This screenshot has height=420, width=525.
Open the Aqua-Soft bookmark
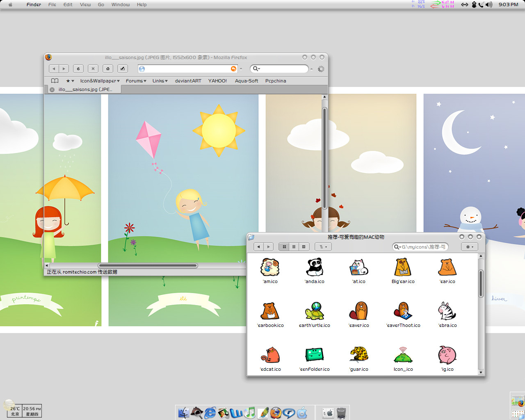[x=246, y=81]
